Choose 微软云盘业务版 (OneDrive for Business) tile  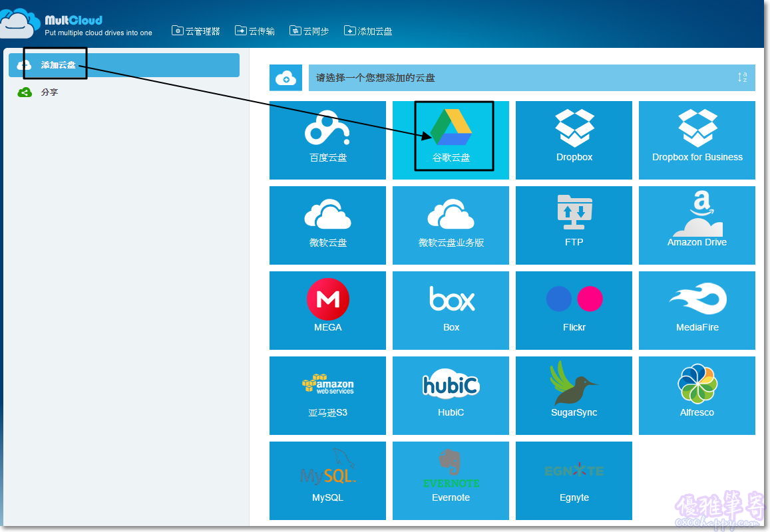pyautogui.click(x=451, y=225)
